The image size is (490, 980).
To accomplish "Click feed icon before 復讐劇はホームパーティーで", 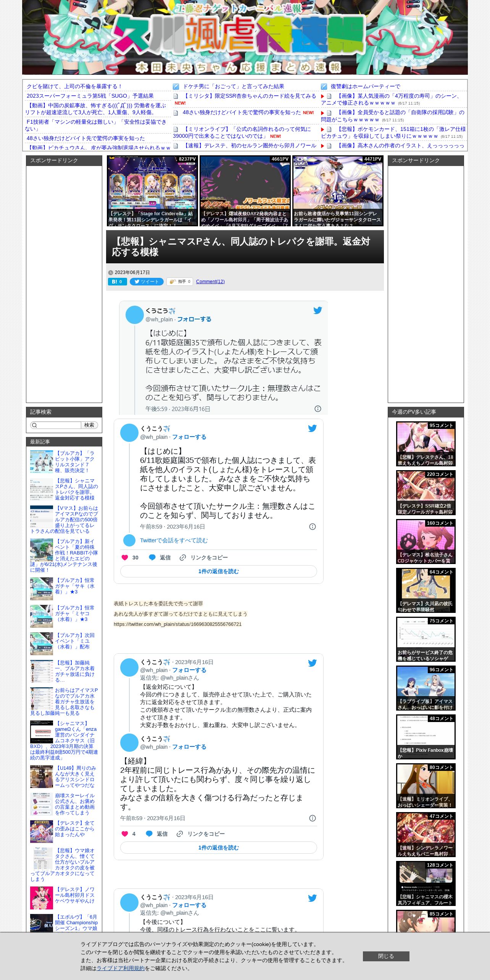I will tap(324, 87).
